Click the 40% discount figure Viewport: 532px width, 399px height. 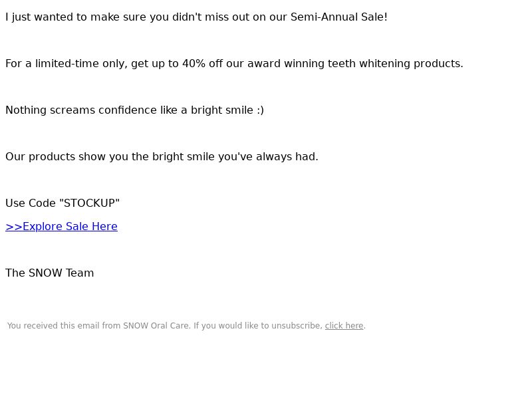[x=194, y=63]
